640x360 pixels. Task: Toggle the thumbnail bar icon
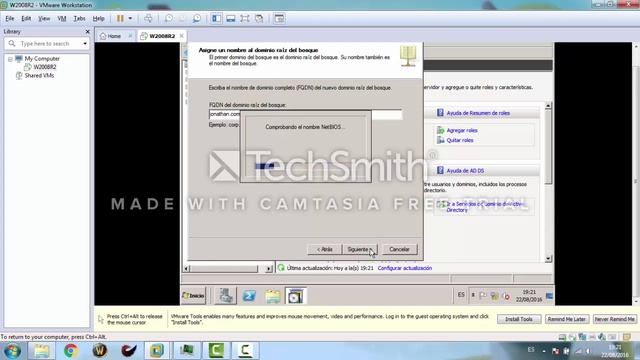coord(231,18)
